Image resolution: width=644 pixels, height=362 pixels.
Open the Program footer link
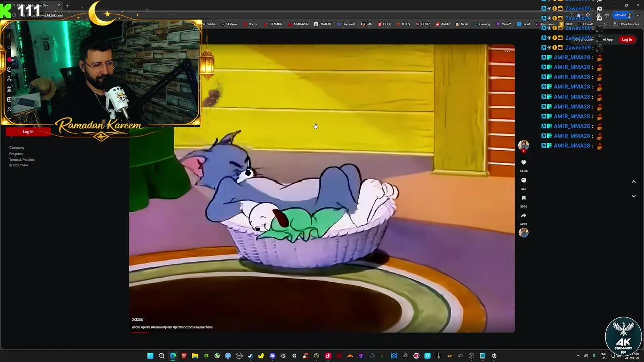pos(16,154)
